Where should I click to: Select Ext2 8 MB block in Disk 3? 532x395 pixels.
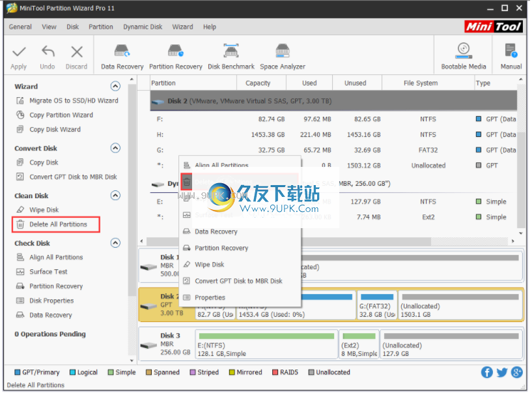coord(359,344)
